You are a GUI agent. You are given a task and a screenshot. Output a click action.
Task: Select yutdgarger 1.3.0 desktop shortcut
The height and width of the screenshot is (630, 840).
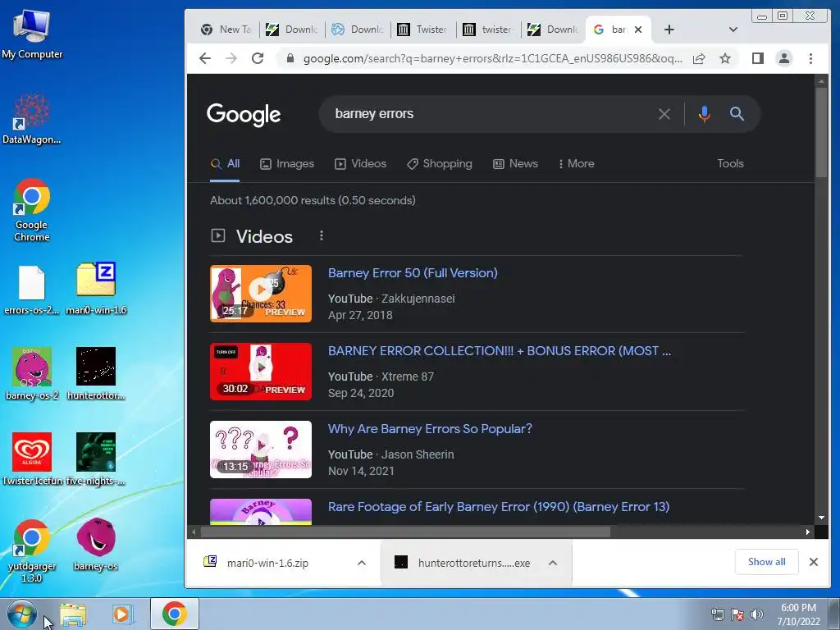(x=32, y=550)
